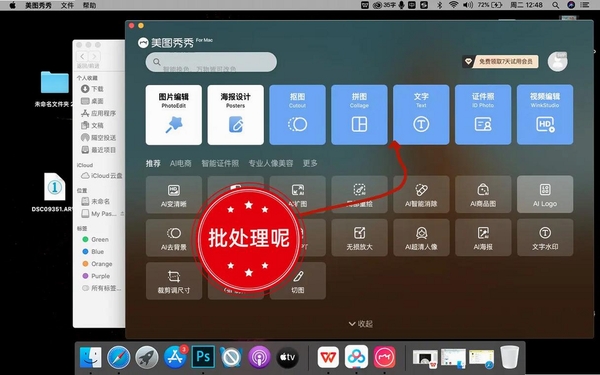Open the AI智能消除 tool
Screen dimensions: 600x375
coord(421,195)
